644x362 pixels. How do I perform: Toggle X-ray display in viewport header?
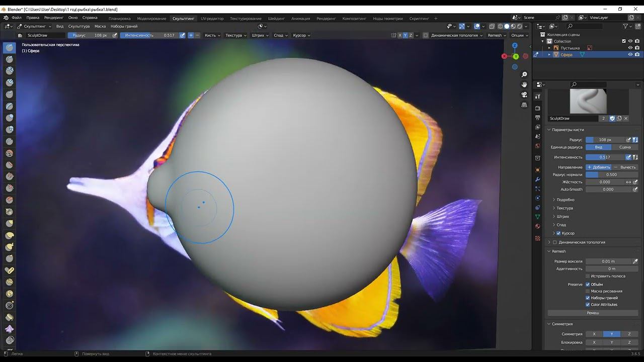492,26
